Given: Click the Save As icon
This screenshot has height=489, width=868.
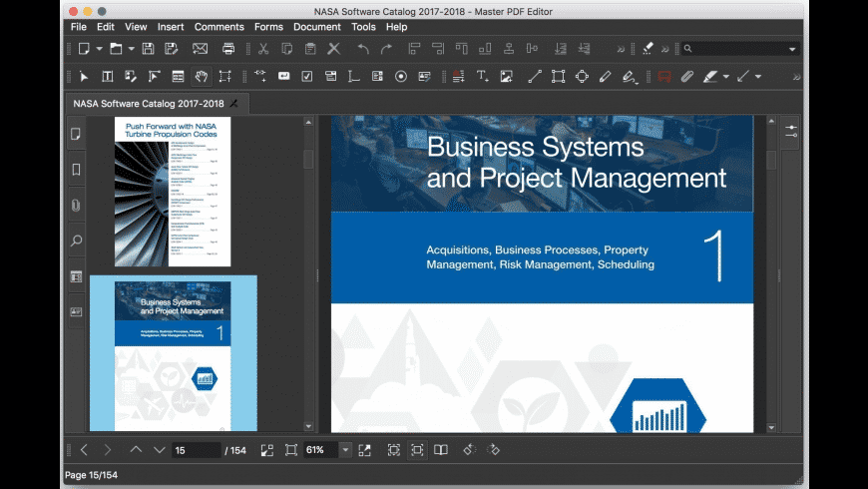Looking at the screenshot, I should coord(171,49).
